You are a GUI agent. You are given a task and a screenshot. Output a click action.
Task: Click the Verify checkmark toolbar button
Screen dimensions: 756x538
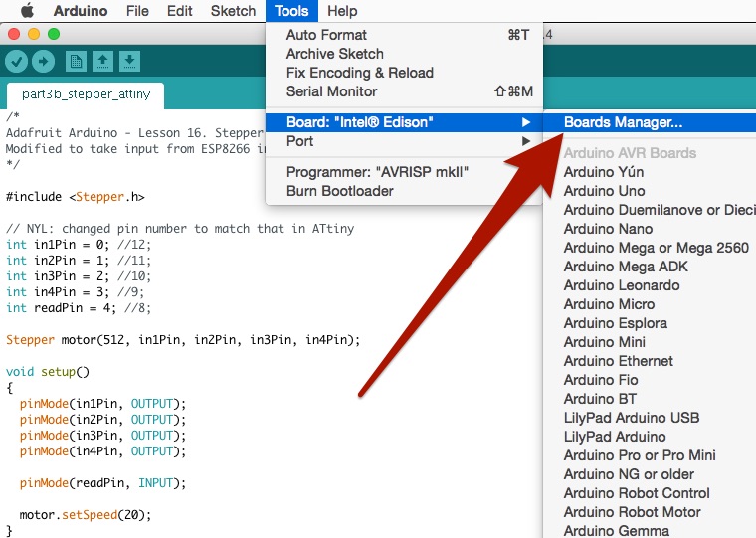[16, 62]
